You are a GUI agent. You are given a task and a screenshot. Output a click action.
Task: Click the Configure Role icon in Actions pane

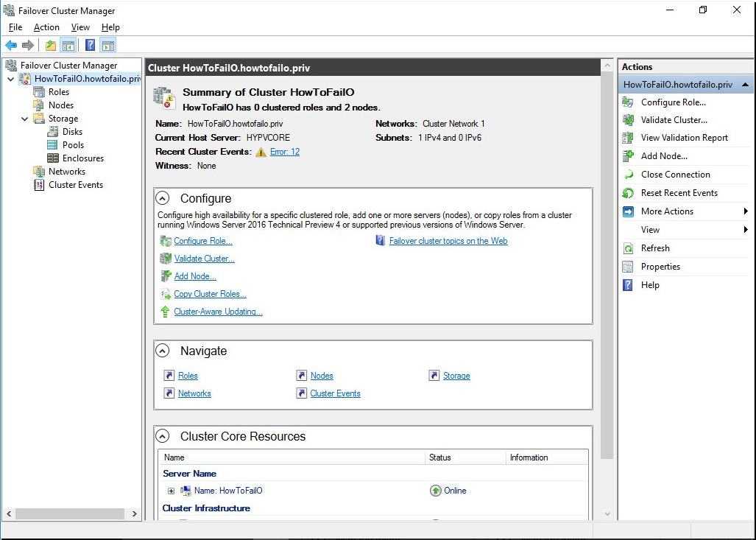click(628, 102)
